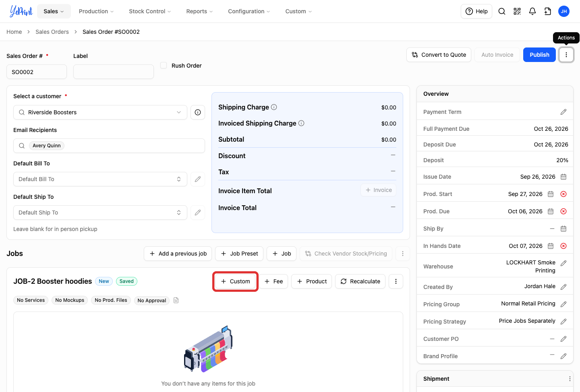
Task: Edit the Pricing Group pencil
Action: [563, 304]
